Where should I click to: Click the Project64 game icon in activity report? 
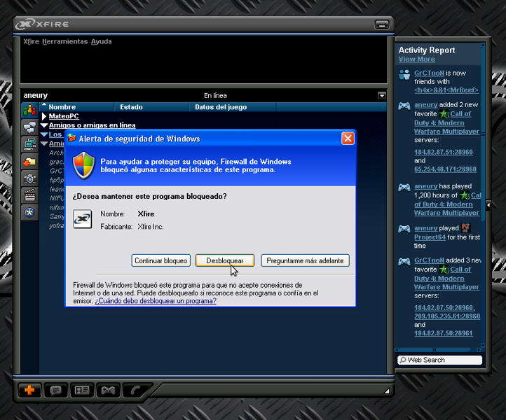(465, 228)
